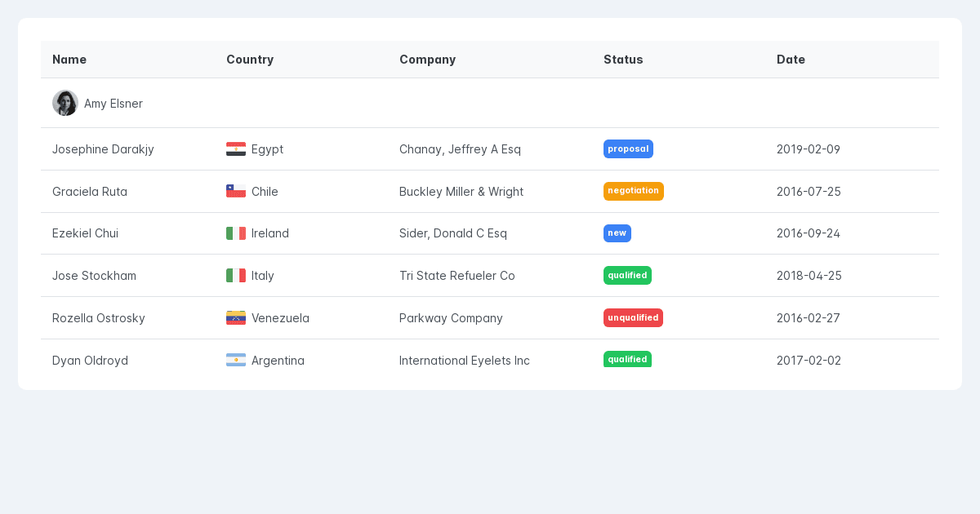Screen dimensions: 980x514
Task: Click the qualified badge for Dyan Oldroyd
Action: (x=627, y=359)
